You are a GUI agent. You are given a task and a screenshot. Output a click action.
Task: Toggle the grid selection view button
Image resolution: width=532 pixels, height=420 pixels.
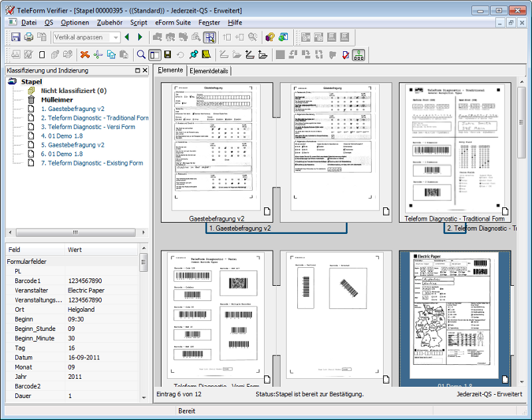(209, 38)
